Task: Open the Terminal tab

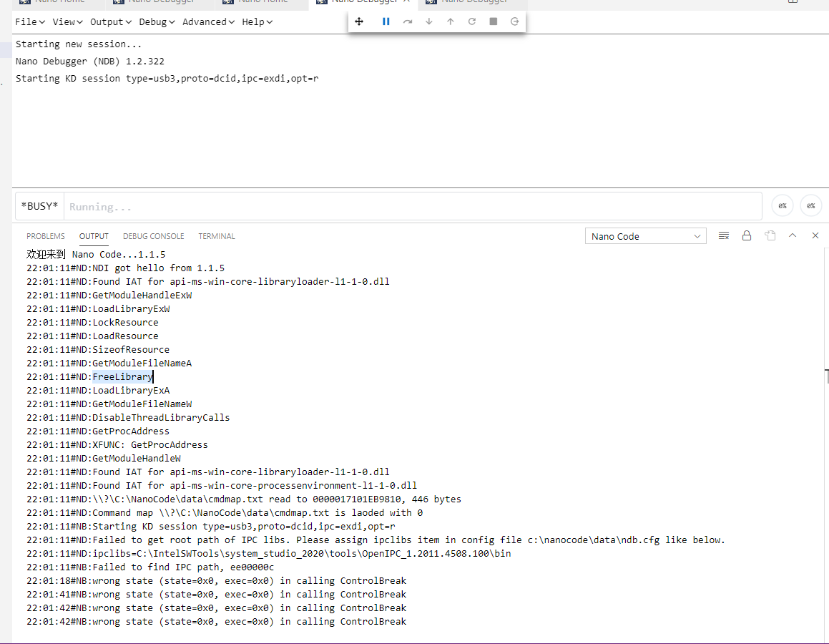Action: click(x=217, y=236)
